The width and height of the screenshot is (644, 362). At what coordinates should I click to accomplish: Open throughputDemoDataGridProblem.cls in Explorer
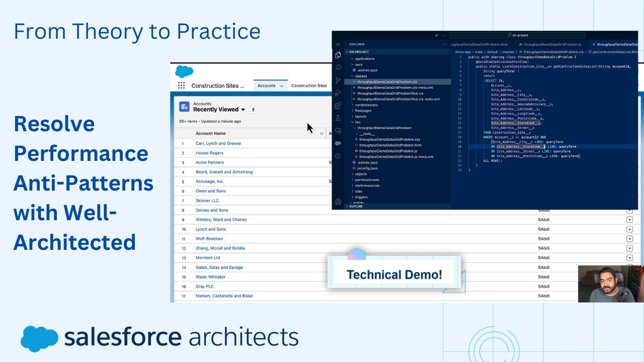point(387,82)
